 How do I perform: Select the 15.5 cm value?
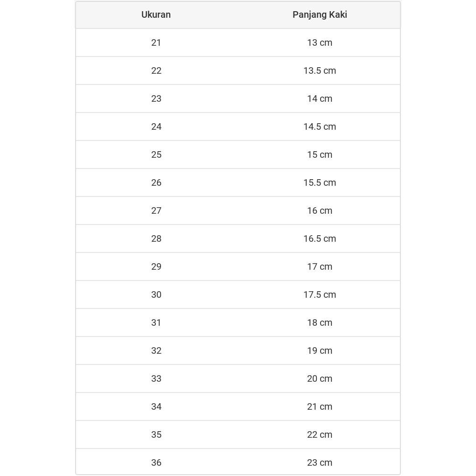tap(320, 182)
